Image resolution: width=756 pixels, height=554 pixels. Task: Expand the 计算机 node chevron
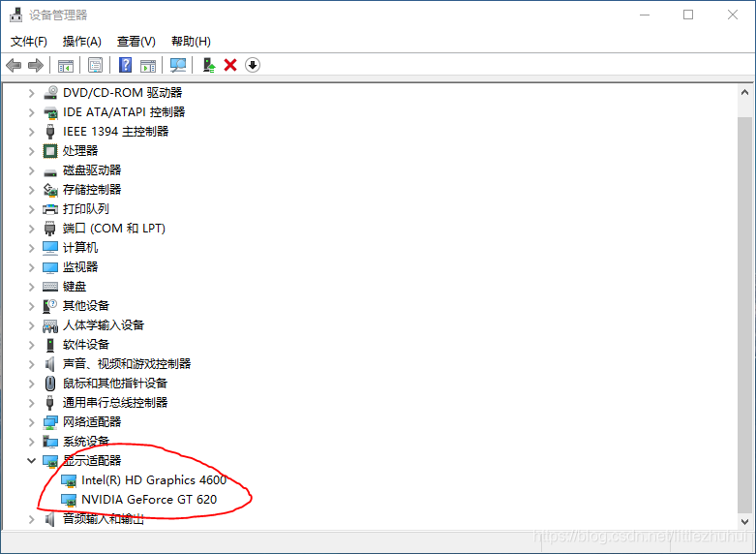coord(31,248)
